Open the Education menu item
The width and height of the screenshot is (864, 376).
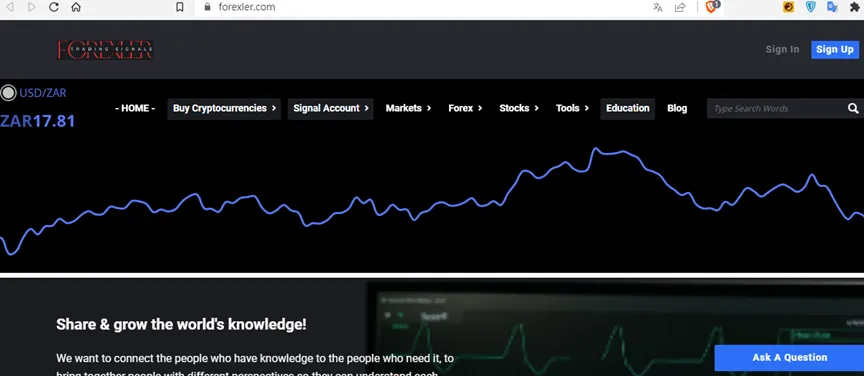point(628,109)
